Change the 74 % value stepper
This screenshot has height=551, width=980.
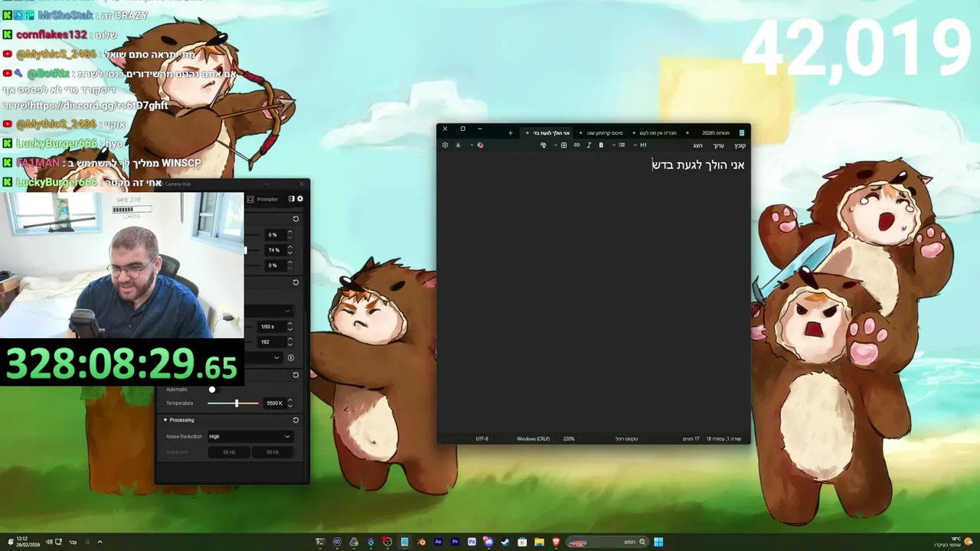(289, 250)
